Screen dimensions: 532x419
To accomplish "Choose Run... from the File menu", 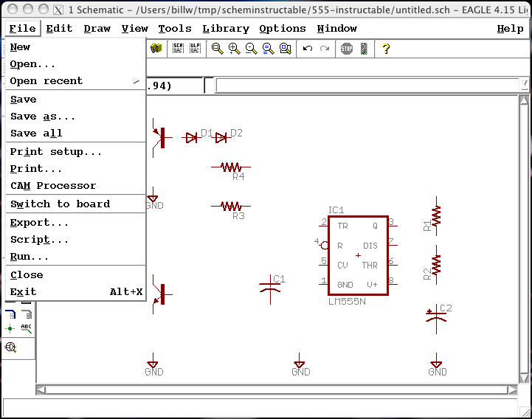I will [x=76, y=257].
